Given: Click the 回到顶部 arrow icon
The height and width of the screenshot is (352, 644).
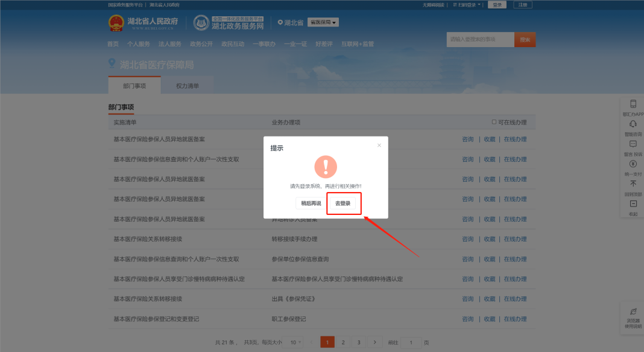Looking at the screenshot, I should (633, 184).
